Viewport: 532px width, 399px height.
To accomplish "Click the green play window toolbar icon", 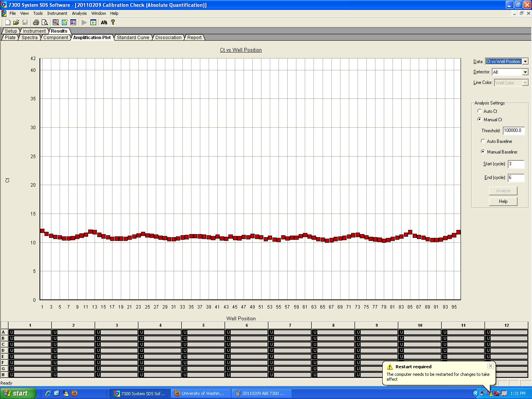I will (x=93, y=22).
